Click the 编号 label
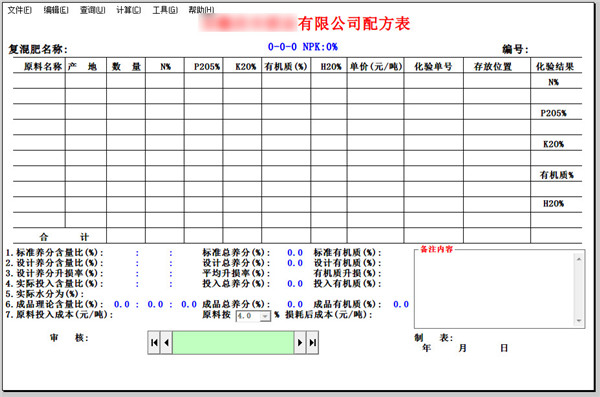The height and width of the screenshot is (397, 600). click(515, 49)
